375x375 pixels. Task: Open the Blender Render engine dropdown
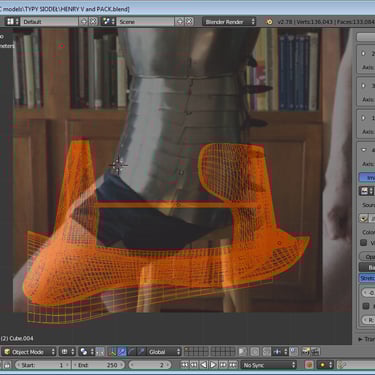click(229, 22)
